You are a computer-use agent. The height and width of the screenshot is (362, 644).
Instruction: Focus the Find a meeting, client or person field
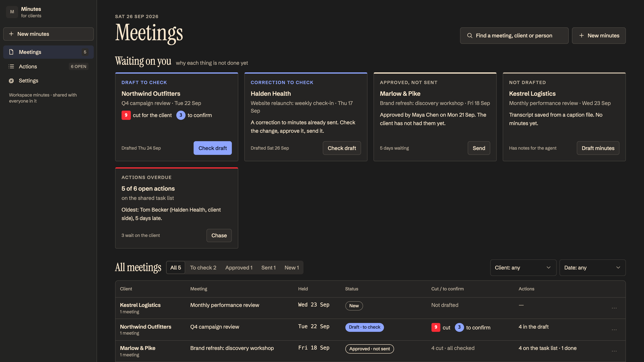pos(514,35)
